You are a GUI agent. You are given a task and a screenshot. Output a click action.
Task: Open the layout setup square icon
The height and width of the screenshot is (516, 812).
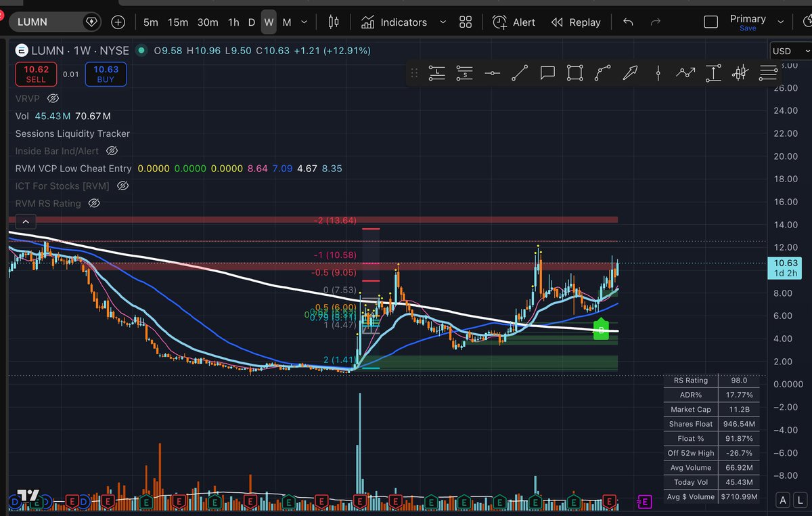[710, 22]
